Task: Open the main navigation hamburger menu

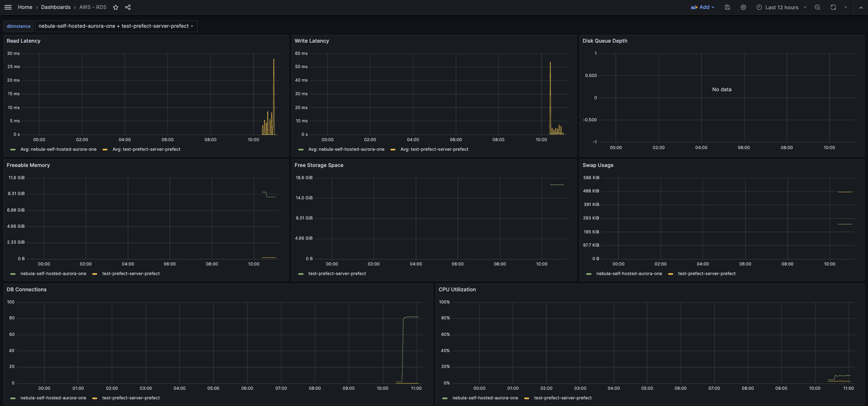Action: 8,7
